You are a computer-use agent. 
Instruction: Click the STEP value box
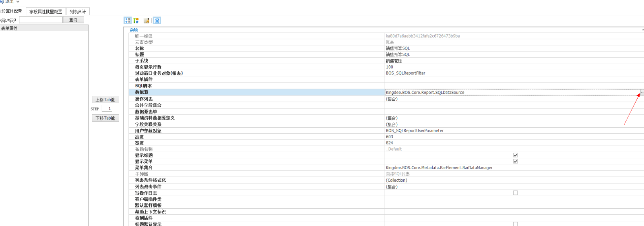(107, 108)
